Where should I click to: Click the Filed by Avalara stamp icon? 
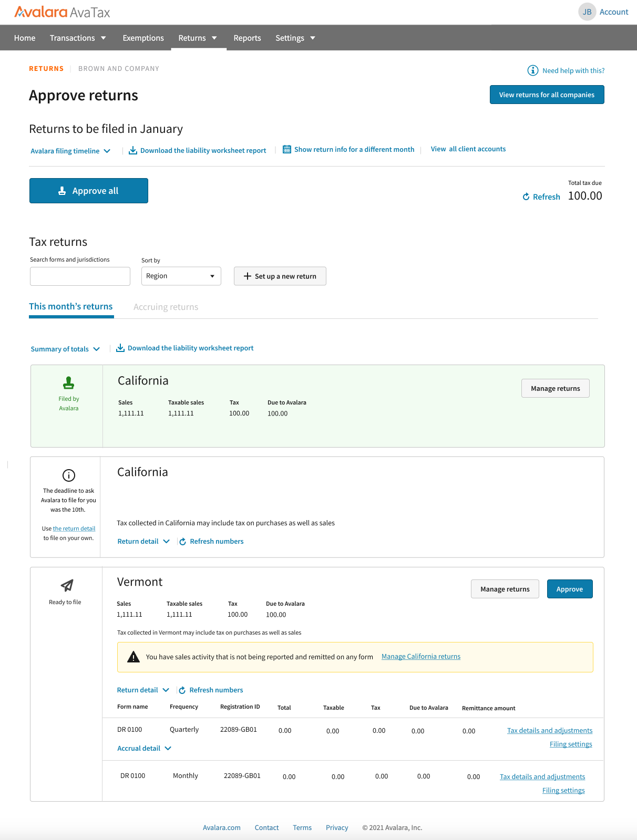pyautogui.click(x=69, y=383)
